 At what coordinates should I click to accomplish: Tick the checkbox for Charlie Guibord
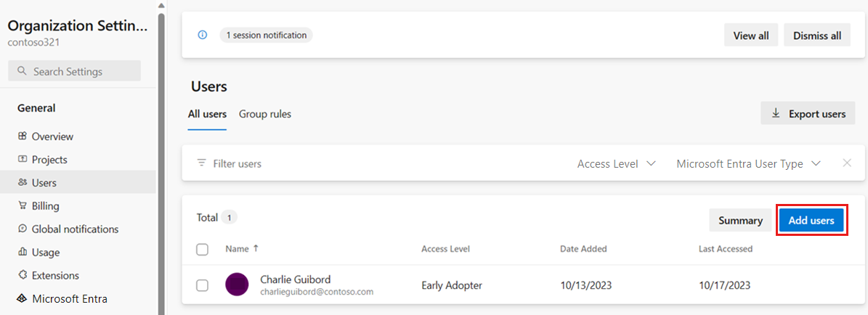click(203, 285)
